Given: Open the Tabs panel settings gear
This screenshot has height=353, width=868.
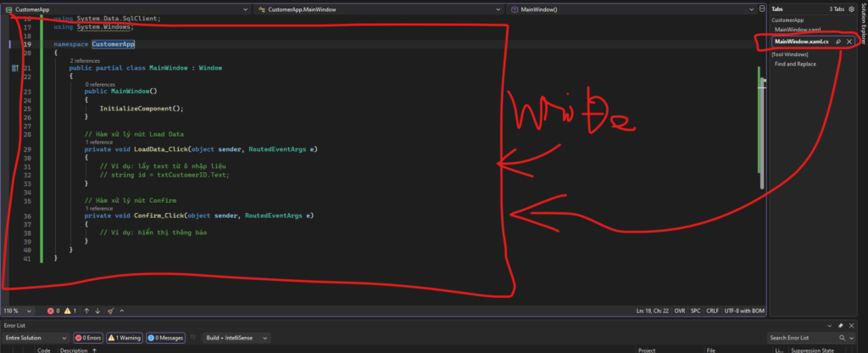Looking at the screenshot, I should tap(850, 8).
